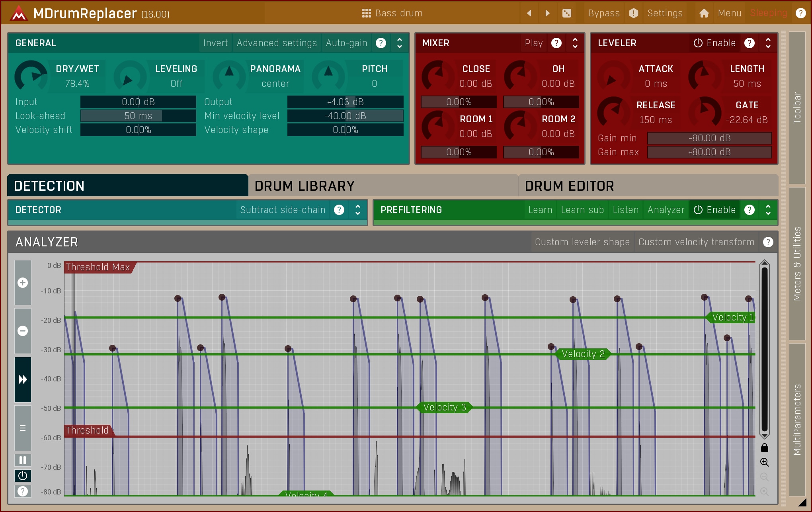This screenshot has width=812, height=512.
Task: Toggle Analyzer button in PREFILTERING
Action: click(666, 210)
